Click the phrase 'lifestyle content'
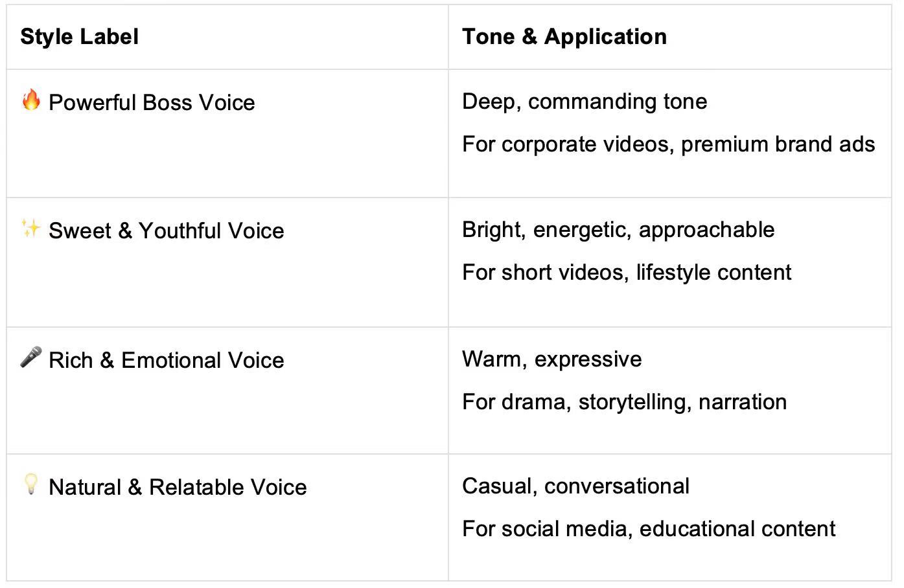The image size is (904, 588). 713,273
